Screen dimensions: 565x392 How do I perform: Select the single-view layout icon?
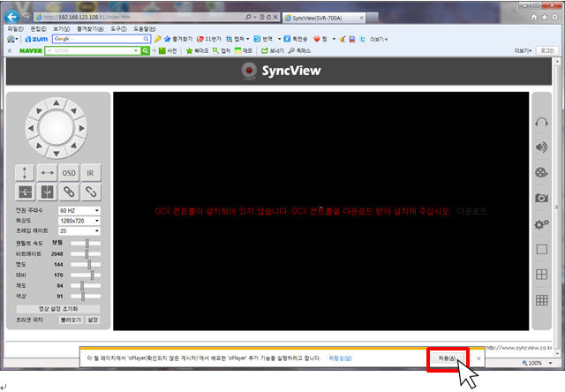(x=541, y=249)
